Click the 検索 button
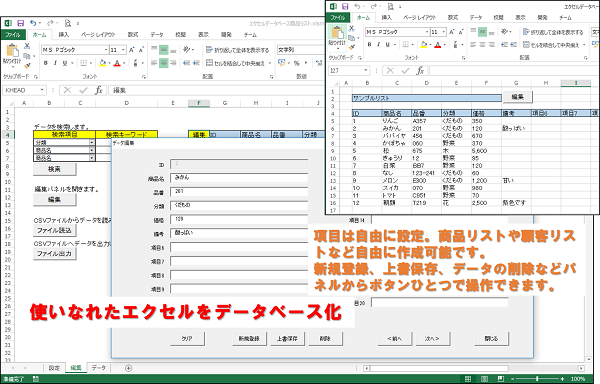The image size is (600, 384). pos(54,169)
